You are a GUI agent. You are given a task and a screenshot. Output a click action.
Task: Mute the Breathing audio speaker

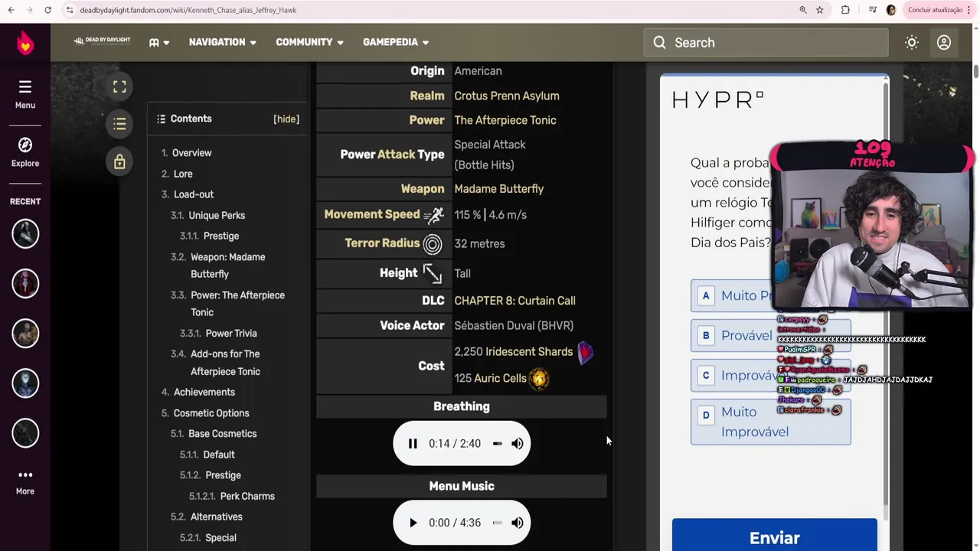(518, 443)
